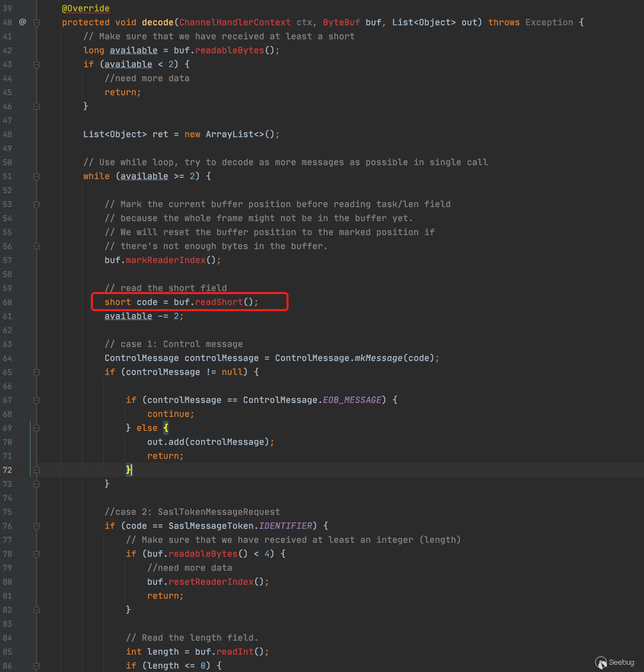Click the fold end marker at line 46
This screenshot has width=644, height=672.
point(37,107)
